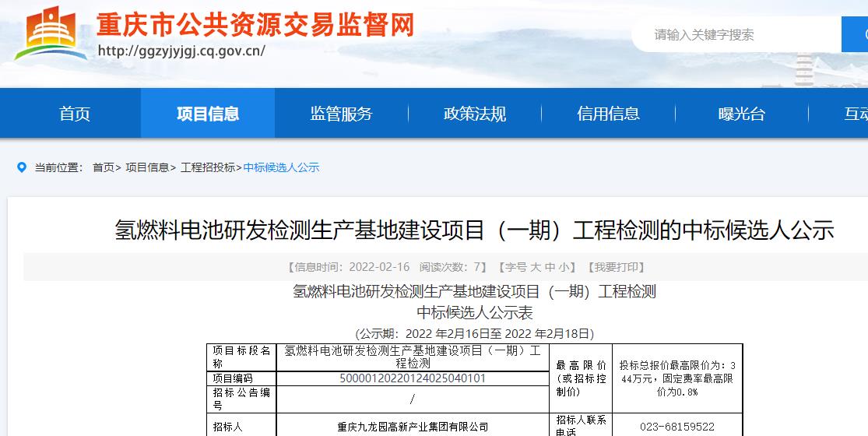Focus the 请输入关键字搜索 search box
Viewport: 868px width, 436px height.
tap(736, 35)
